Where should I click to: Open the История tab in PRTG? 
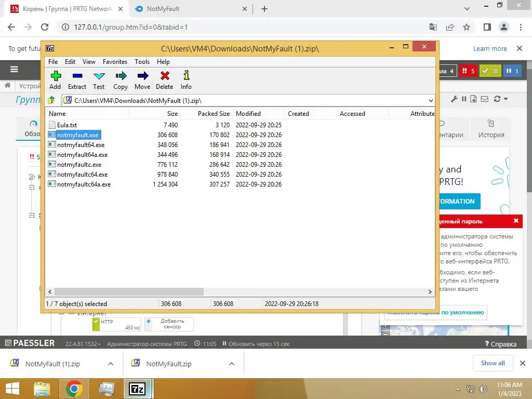click(x=491, y=129)
